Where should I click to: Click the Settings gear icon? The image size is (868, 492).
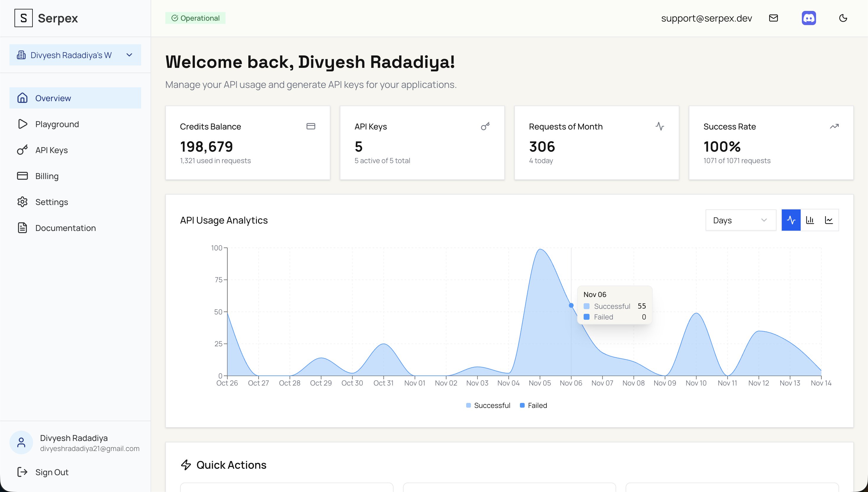coord(22,202)
